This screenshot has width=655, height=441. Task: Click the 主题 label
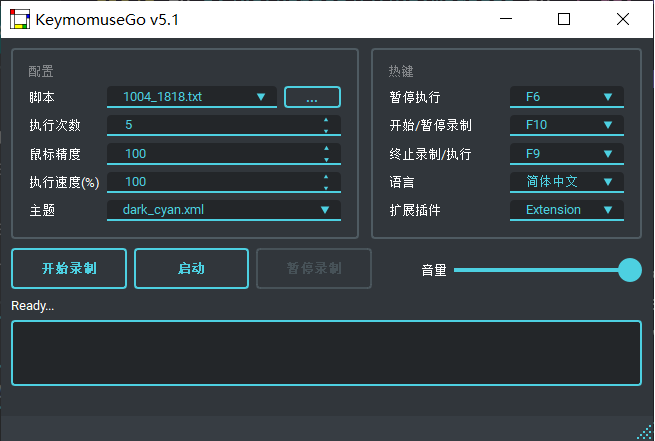point(42,210)
